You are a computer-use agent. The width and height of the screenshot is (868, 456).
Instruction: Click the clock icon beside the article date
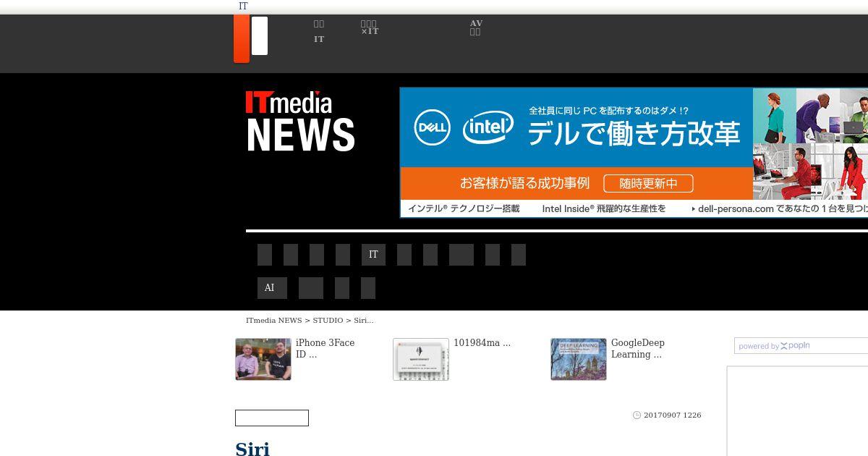tap(637, 415)
